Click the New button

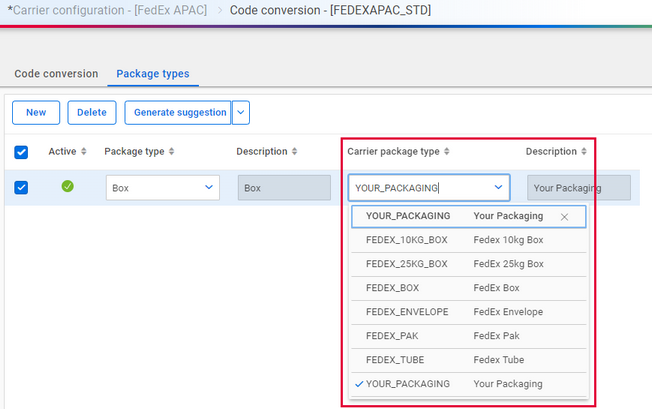[36, 113]
